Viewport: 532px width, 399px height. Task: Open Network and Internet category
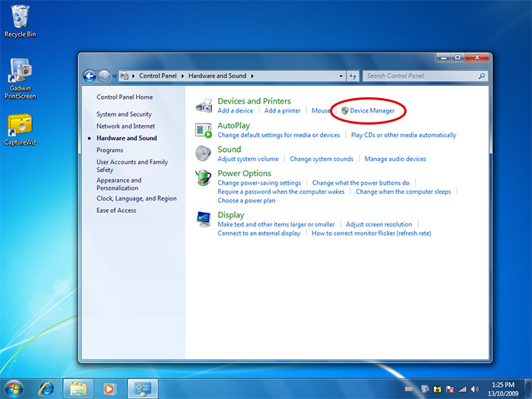(125, 126)
